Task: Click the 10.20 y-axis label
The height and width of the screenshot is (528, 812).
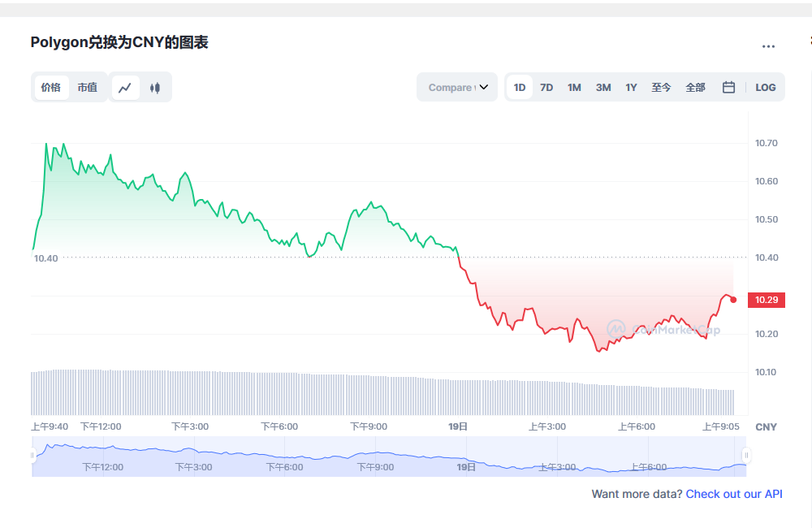Action: coord(767,334)
